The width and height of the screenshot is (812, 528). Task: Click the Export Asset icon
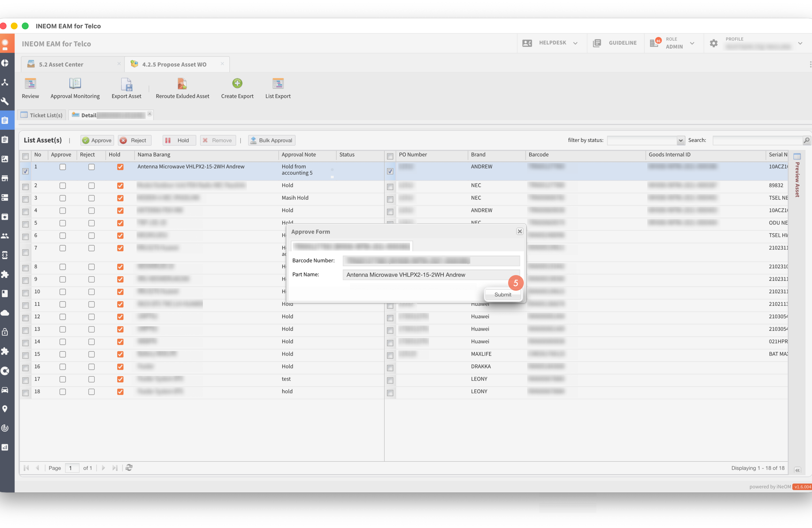(126, 84)
